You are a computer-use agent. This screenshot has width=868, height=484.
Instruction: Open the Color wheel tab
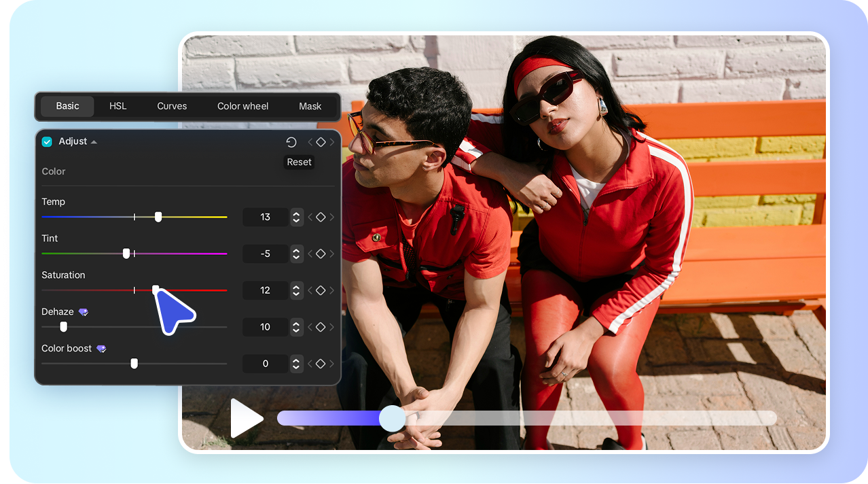click(242, 106)
